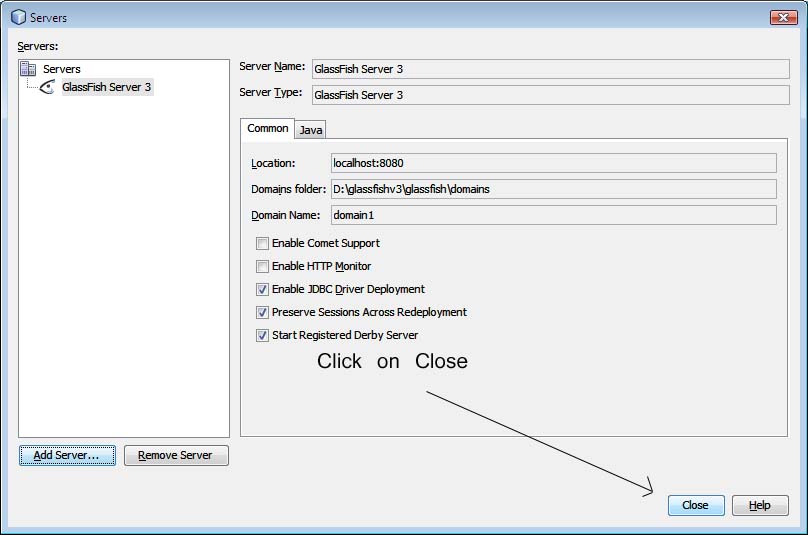Viewport: 808px width, 535px height.
Task: Click the "Server Type:" label
Action: tap(271, 92)
